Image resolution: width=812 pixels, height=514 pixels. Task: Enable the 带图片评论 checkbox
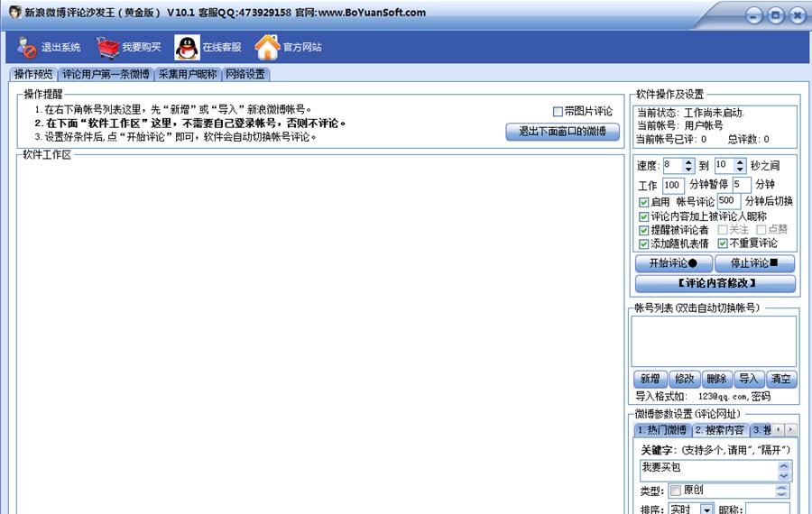558,111
